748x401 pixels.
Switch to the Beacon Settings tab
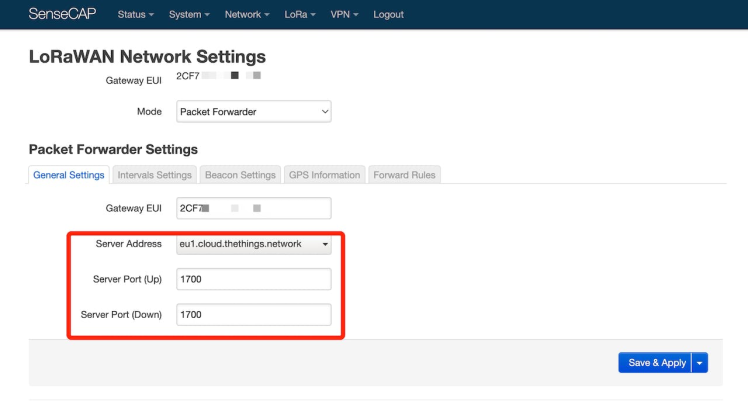(240, 175)
